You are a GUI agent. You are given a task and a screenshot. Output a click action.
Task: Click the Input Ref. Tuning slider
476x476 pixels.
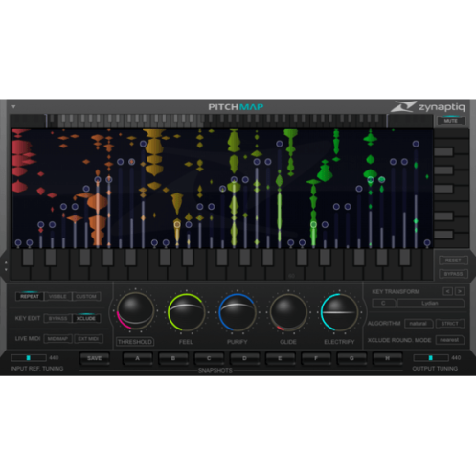(29, 358)
